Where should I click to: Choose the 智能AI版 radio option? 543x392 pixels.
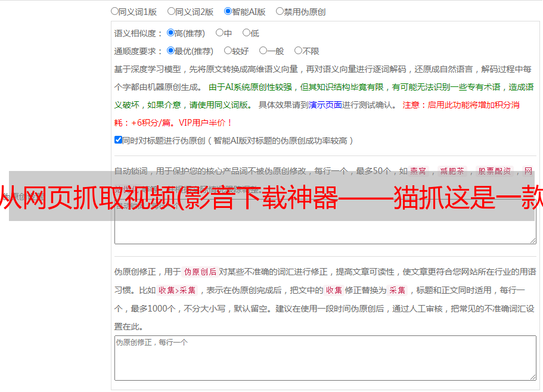[x=228, y=11]
